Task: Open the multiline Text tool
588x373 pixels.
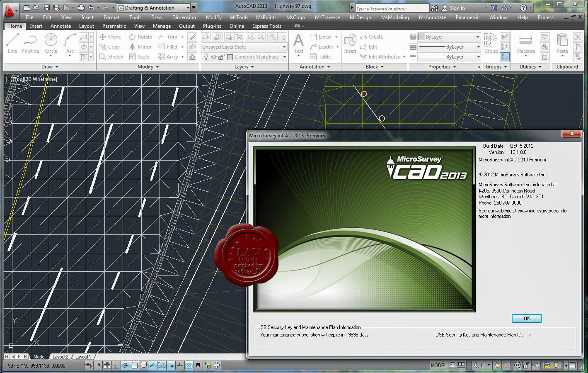Action: point(298,44)
